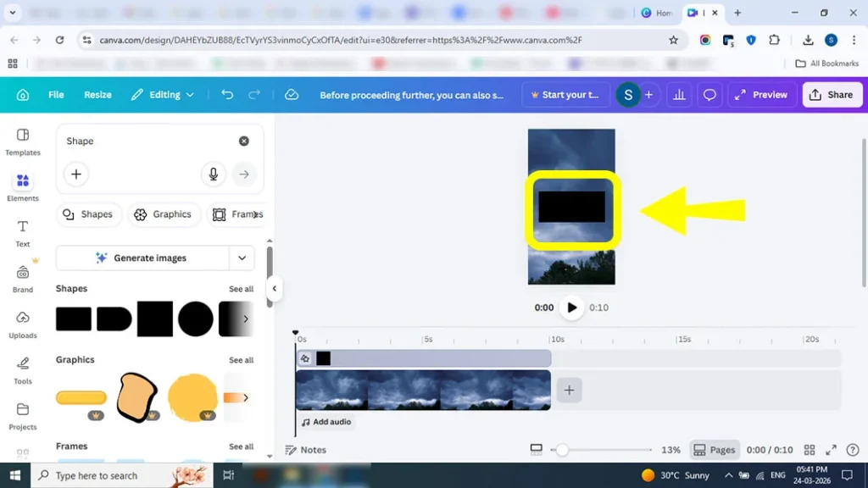Select the Elements sidebar icon
The image size is (868, 488).
coord(23,186)
